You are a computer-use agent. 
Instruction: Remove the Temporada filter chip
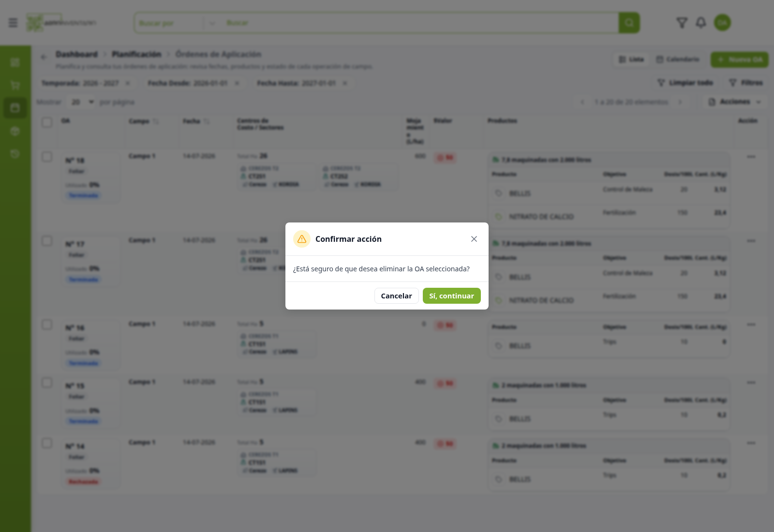click(128, 83)
